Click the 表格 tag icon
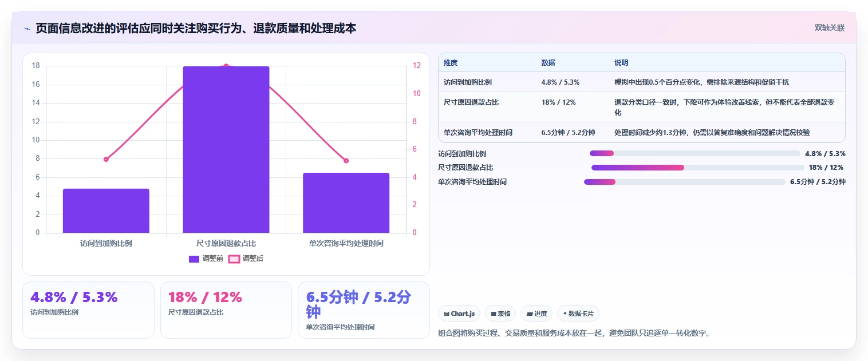Viewport: 868px width, 361px height. tap(493, 314)
